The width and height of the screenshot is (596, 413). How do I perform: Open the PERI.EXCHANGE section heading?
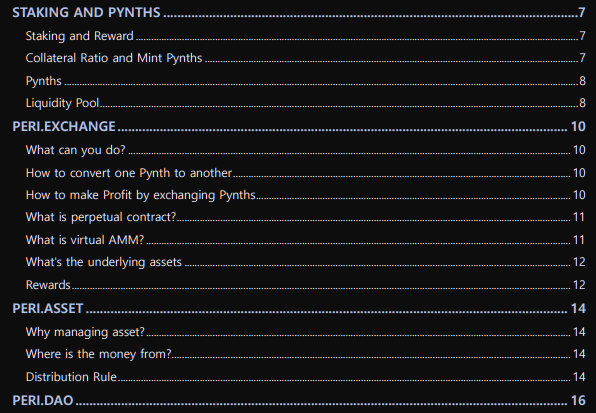tap(64, 126)
